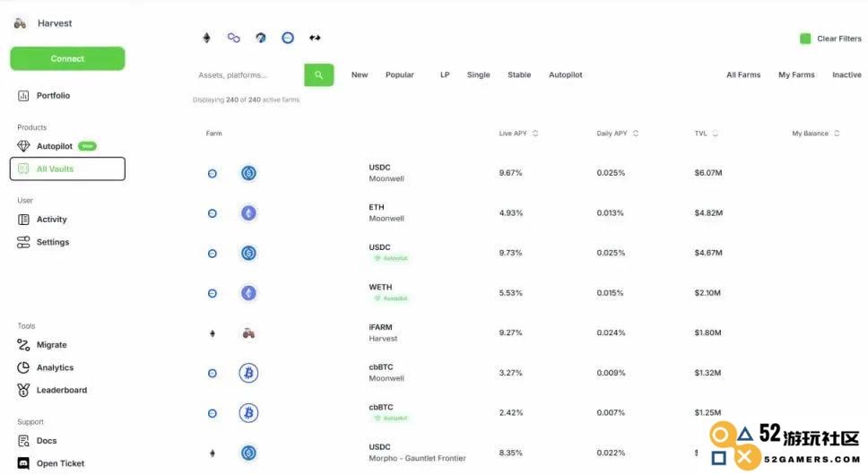Viewport: 868px width, 475px height.
Task: Open the USDC Moonwell farm
Action: click(x=386, y=173)
